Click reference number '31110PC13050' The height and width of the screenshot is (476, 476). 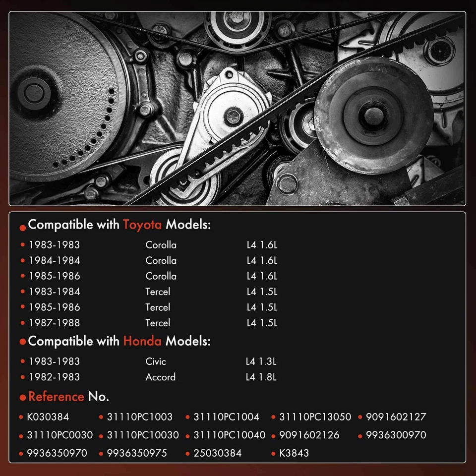(x=315, y=417)
